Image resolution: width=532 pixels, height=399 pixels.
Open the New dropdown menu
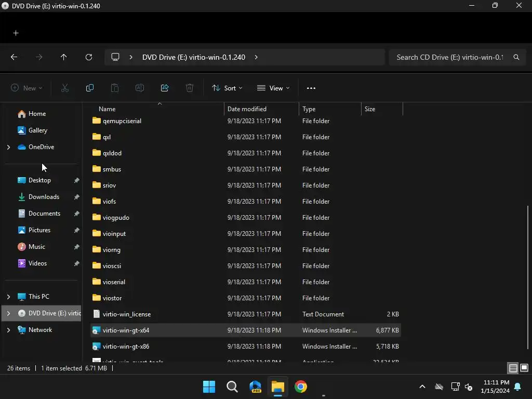pyautogui.click(x=26, y=88)
